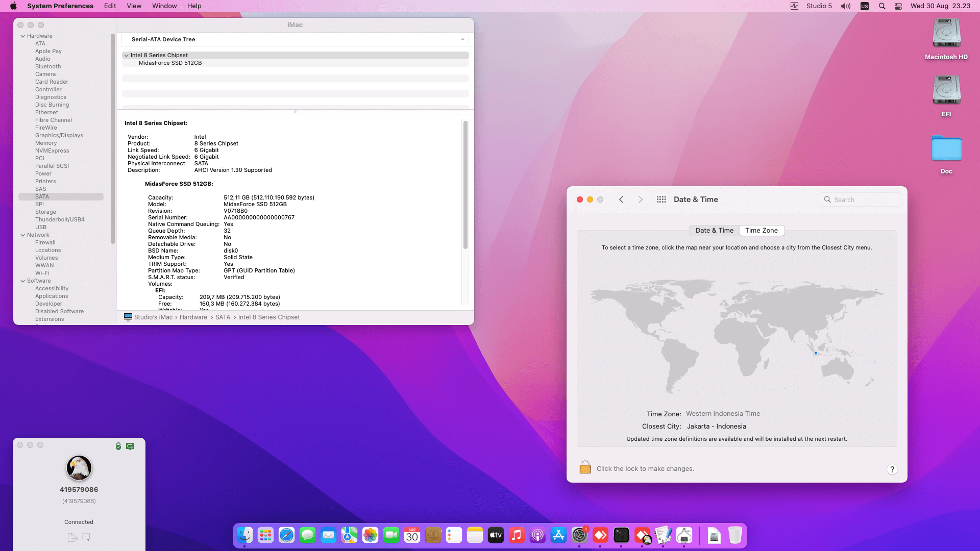Open System Information chip icon in Dock

[x=684, y=535]
